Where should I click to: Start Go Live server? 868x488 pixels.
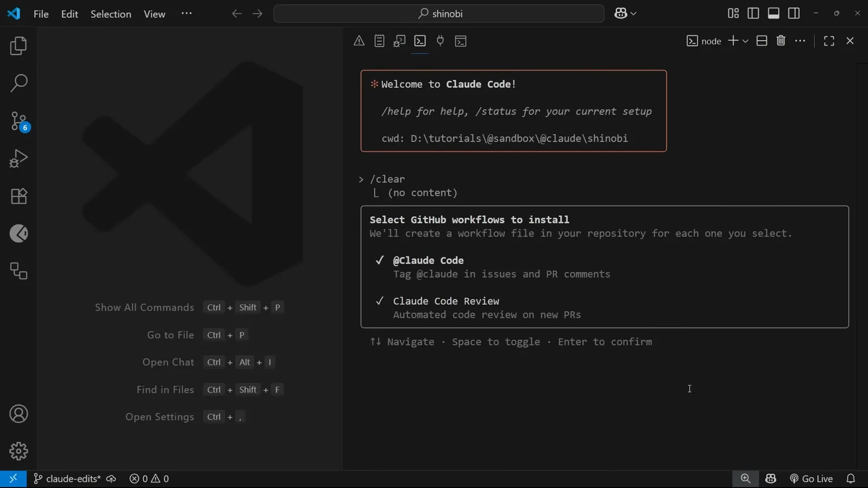point(811,479)
